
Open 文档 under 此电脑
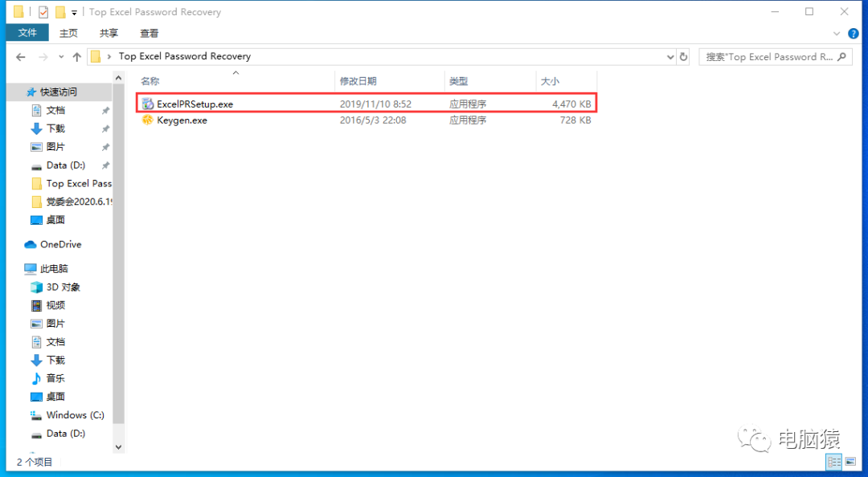[x=55, y=341]
